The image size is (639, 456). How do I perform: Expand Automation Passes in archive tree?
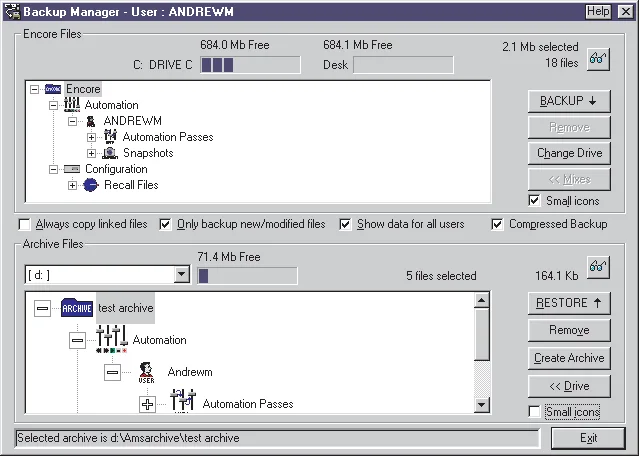pyautogui.click(x=148, y=404)
